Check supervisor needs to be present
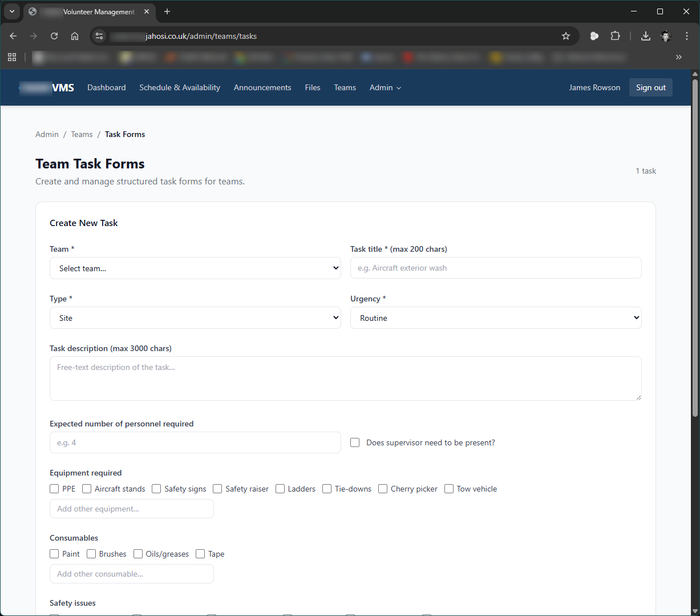Viewport: 700px width, 616px height. point(355,442)
